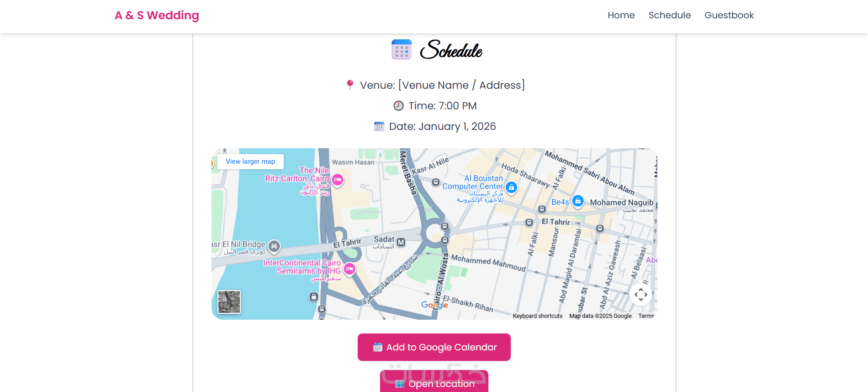Click the Schedule heading calendar icon
Screen dimensions: 868x392
(x=402, y=50)
